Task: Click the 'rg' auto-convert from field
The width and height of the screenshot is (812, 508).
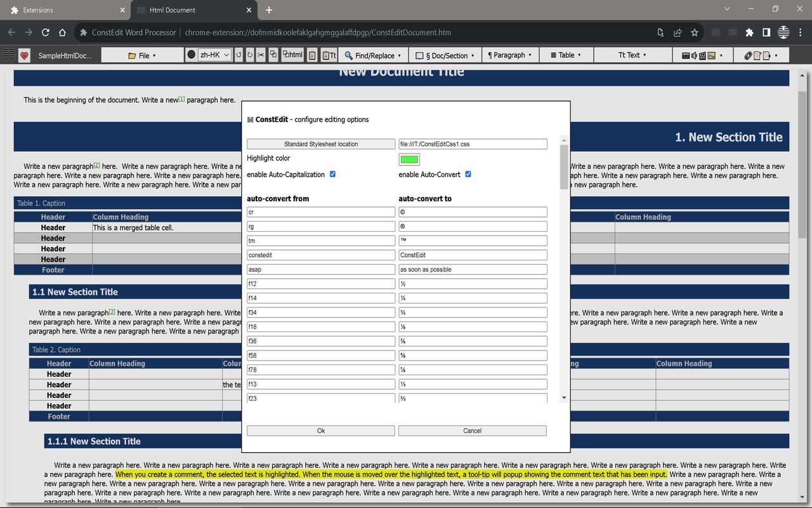Action: pos(321,227)
